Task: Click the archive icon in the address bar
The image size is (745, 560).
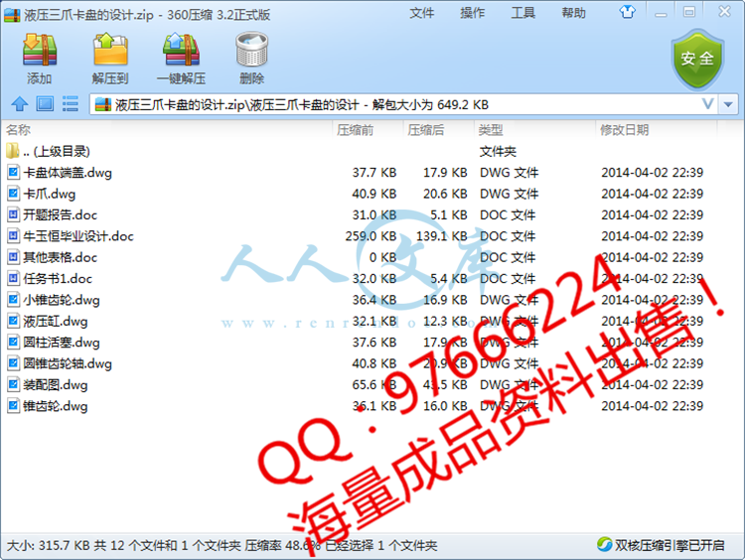Action: 102,104
